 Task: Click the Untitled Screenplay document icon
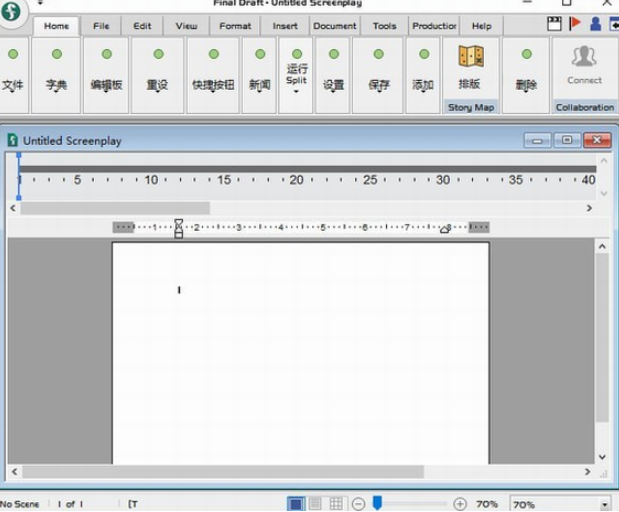coord(13,140)
